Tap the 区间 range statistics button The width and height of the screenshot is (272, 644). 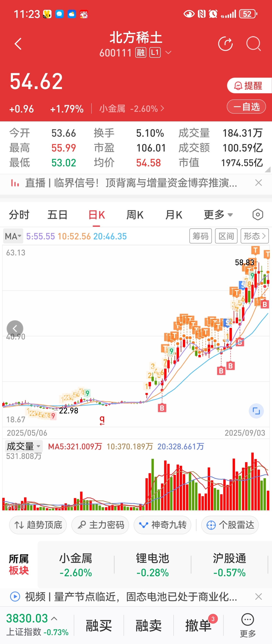tap(226, 236)
